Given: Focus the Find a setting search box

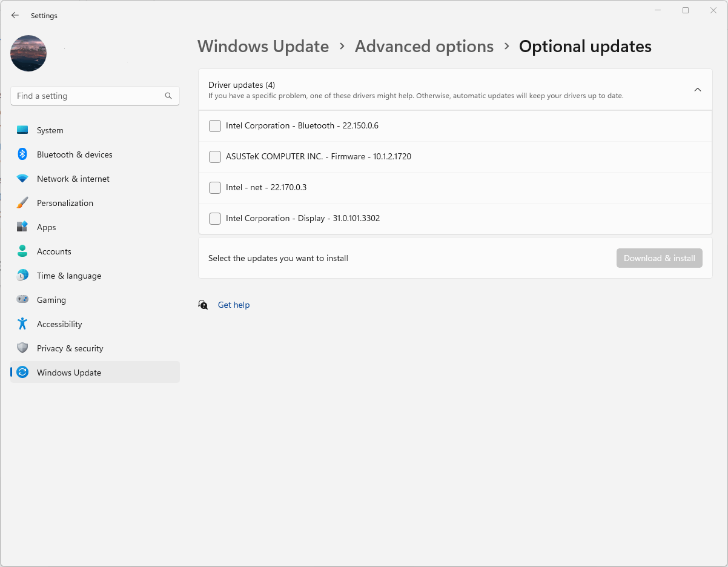Looking at the screenshot, I should pyautogui.click(x=95, y=96).
